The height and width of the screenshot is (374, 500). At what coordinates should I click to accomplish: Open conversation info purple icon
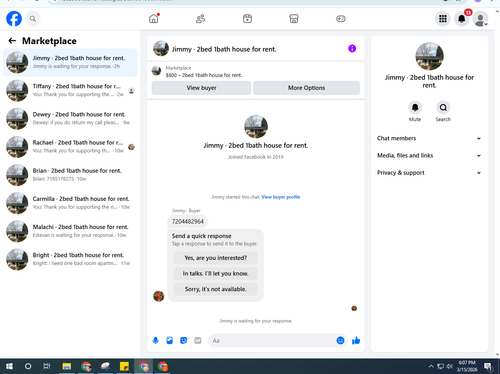[x=352, y=49]
